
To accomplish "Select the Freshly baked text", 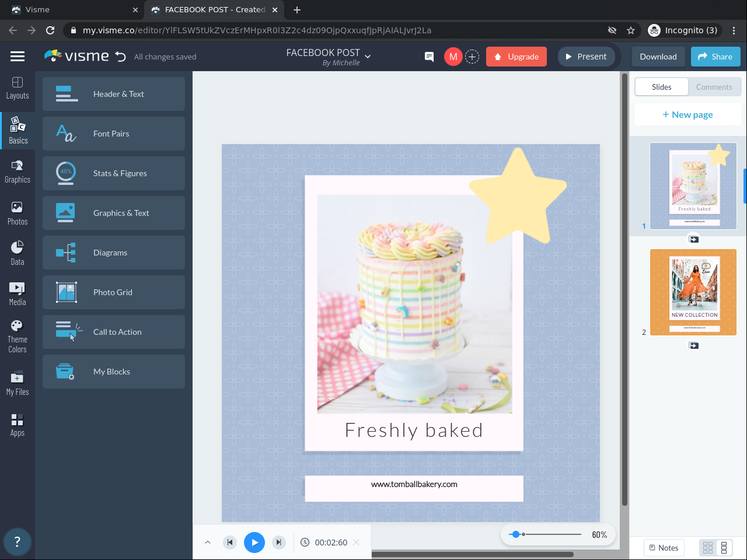I will (x=414, y=430).
